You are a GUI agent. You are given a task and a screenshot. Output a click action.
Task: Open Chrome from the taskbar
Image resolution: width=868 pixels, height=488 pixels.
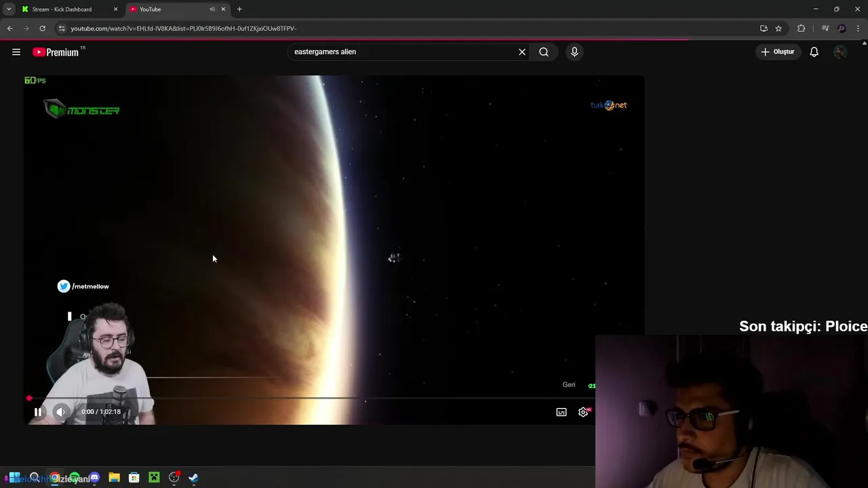click(x=54, y=478)
